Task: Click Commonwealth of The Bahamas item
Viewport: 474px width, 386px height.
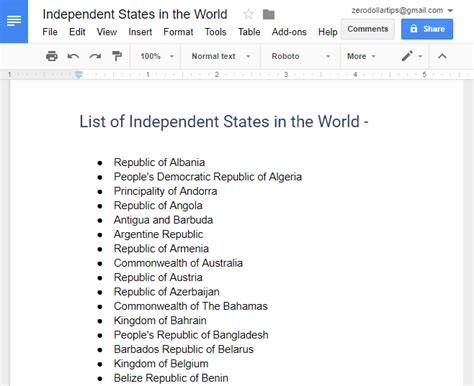Action: pos(191,306)
